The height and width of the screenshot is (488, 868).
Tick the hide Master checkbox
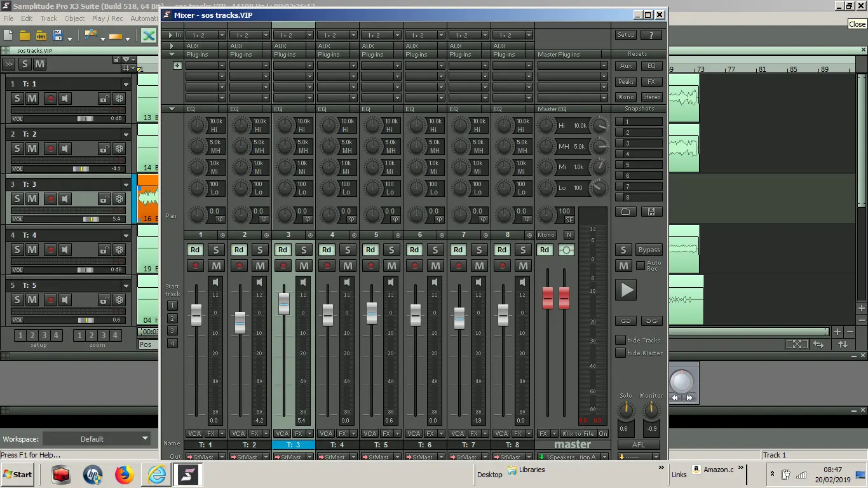[x=620, y=353]
